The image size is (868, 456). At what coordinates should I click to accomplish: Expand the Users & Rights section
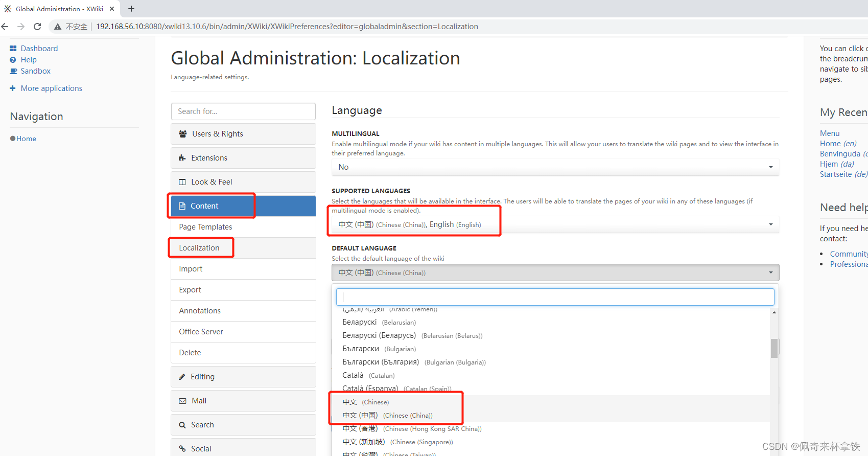243,134
